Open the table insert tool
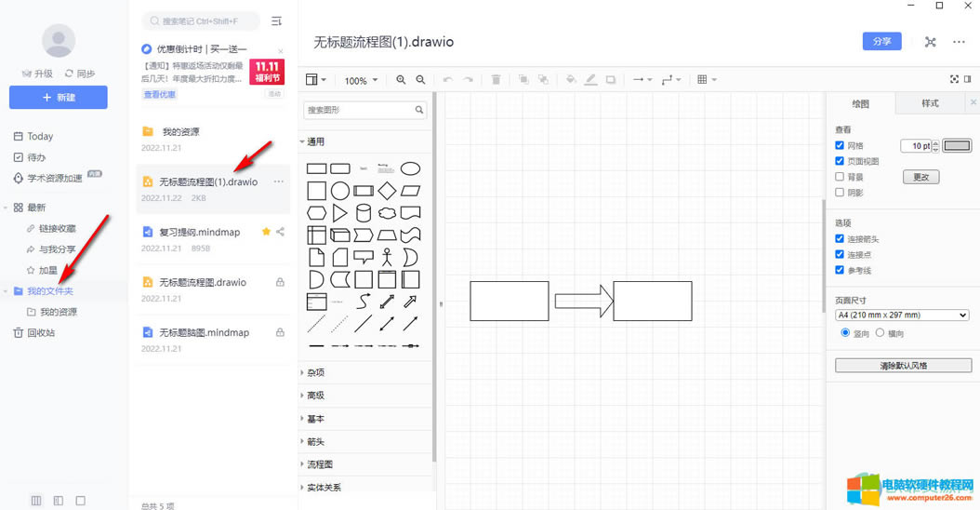 [x=706, y=80]
